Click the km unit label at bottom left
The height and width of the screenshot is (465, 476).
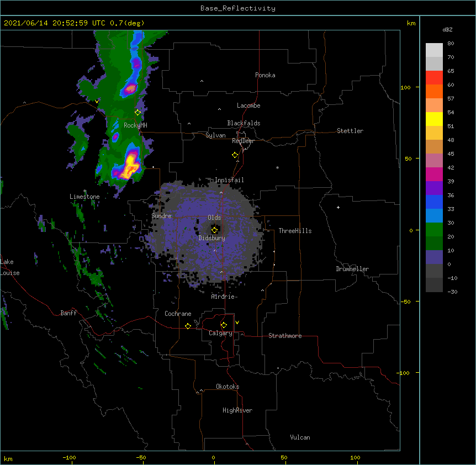click(x=8, y=458)
